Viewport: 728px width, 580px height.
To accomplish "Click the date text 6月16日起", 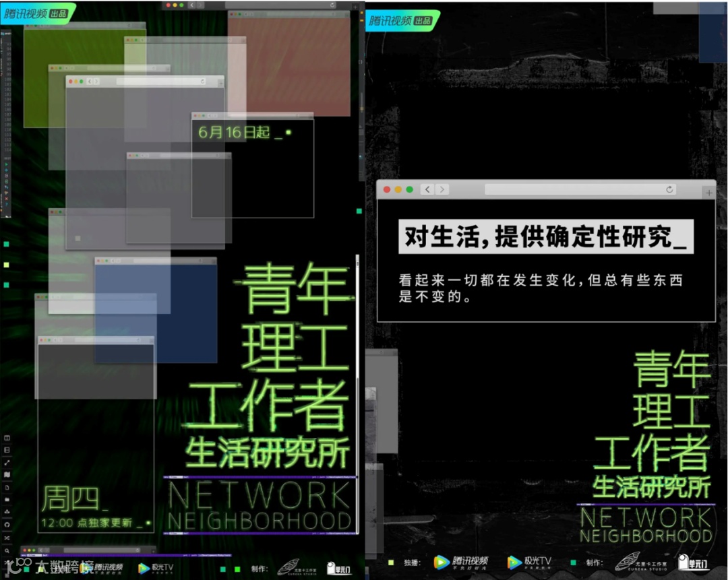I will click(234, 133).
